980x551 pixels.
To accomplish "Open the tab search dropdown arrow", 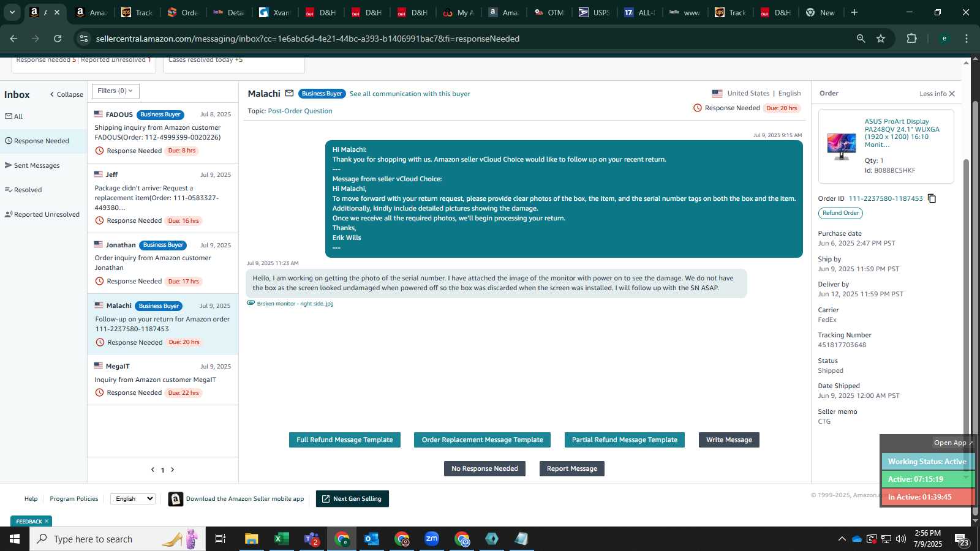I will (x=12, y=12).
